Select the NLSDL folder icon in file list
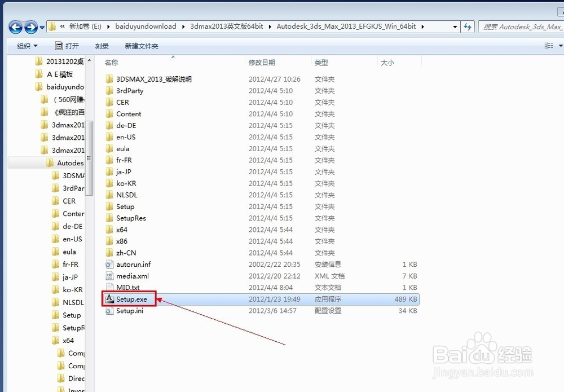This screenshot has height=392, width=564. pos(109,195)
